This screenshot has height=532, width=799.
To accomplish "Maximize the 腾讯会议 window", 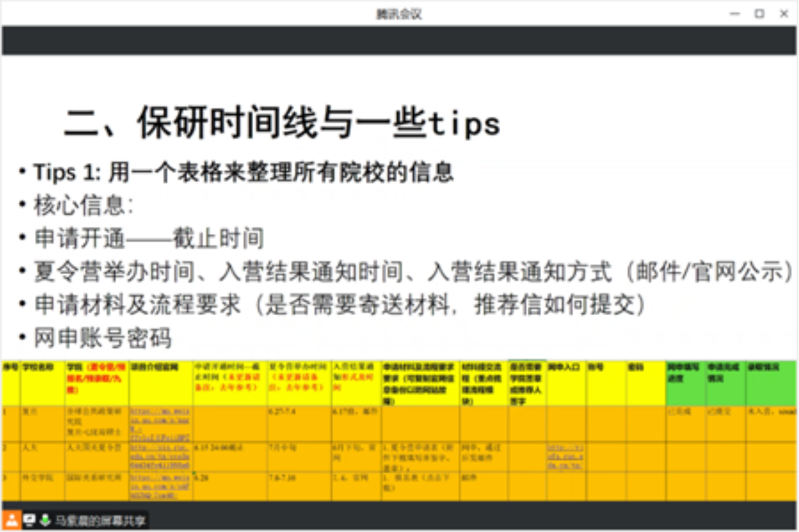I will click(x=759, y=14).
